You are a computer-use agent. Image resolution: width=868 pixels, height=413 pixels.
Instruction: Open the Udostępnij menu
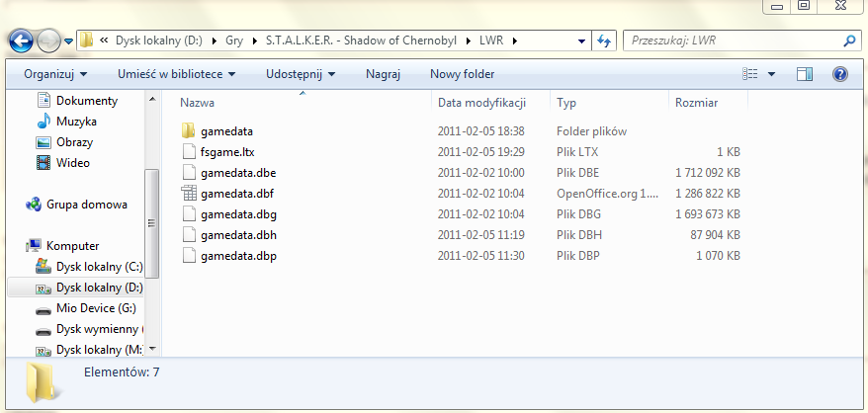(301, 74)
